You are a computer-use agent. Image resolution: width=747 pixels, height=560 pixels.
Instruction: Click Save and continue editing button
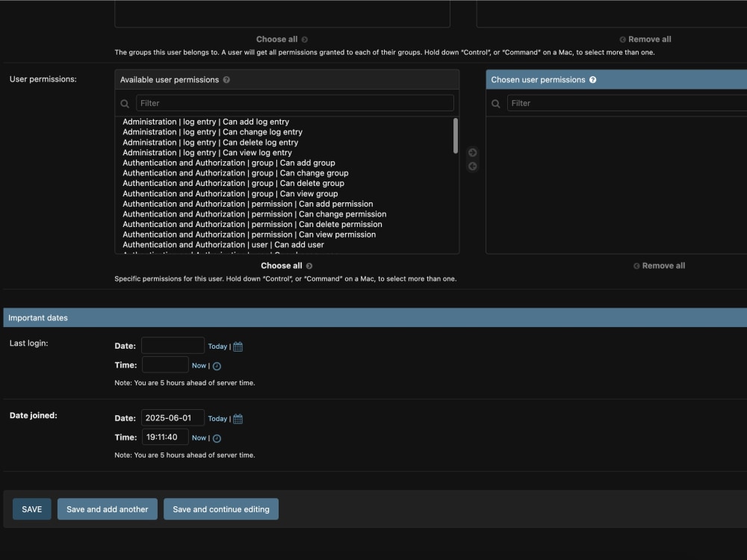tap(221, 509)
